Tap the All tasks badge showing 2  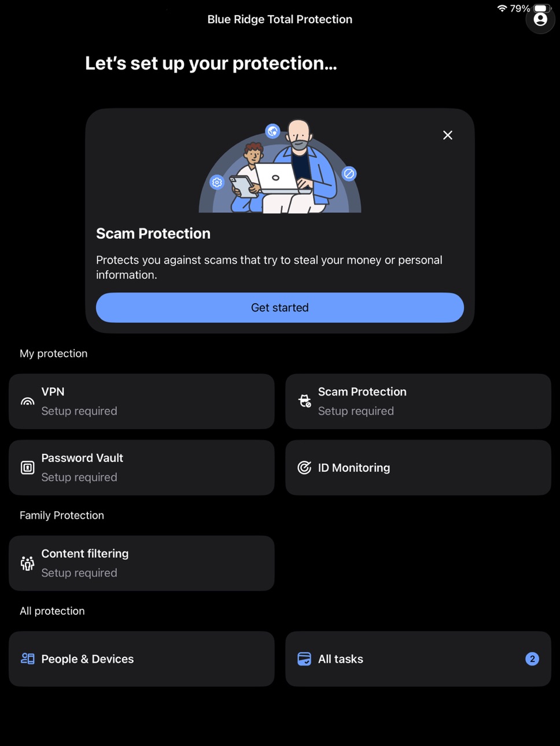pyautogui.click(x=532, y=659)
